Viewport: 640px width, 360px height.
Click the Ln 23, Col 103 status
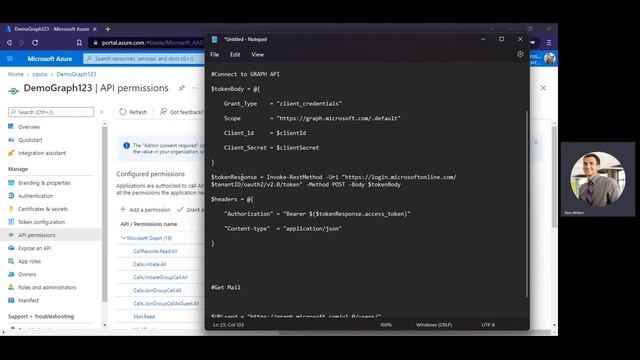point(228,325)
